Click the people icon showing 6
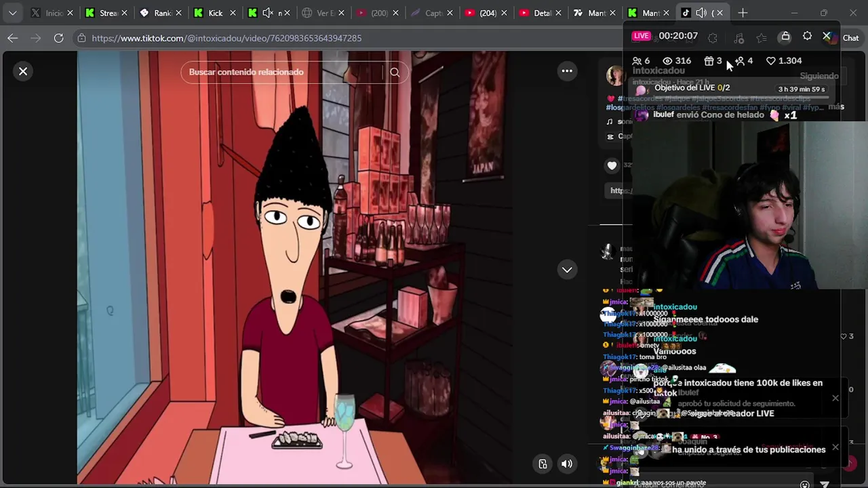 click(637, 61)
